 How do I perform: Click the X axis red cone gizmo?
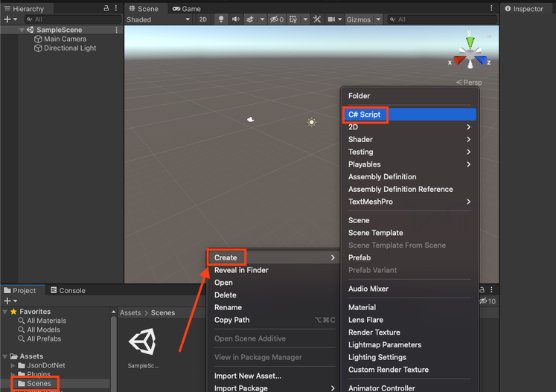pyautogui.click(x=458, y=60)
